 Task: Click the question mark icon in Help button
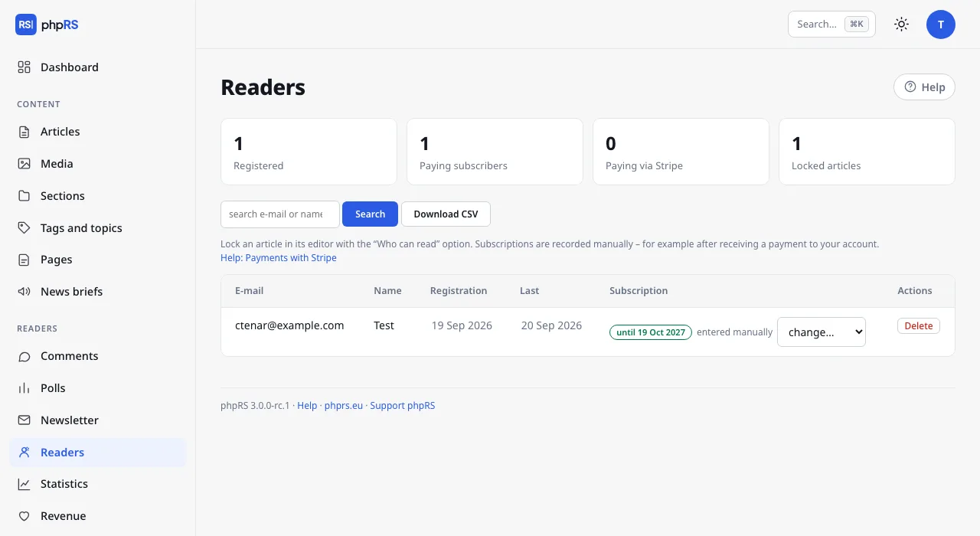(x=910, y=87)
